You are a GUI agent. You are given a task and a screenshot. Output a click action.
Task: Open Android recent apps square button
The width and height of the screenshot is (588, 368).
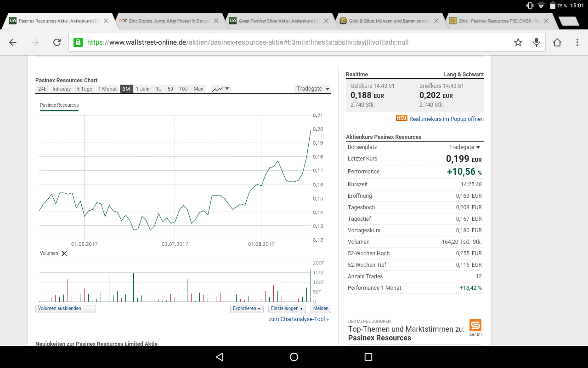tap(368, 357)
